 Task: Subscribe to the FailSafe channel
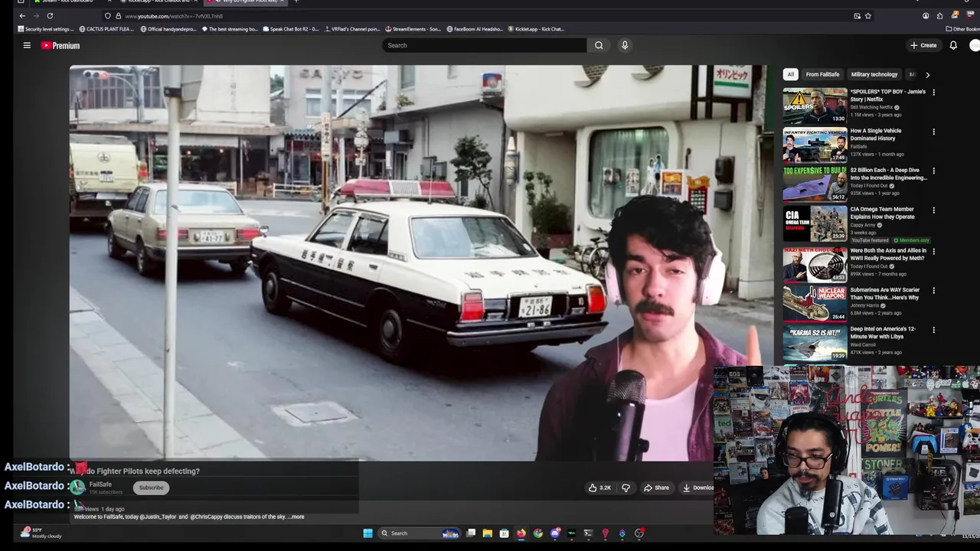(151, 487)
